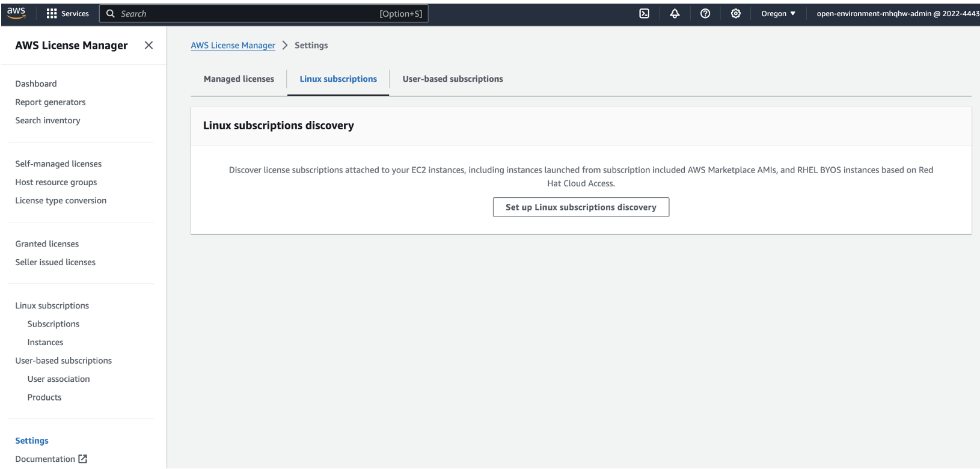The image size is (980, 469).
Task: Open Report generators page
Action: click(51, 102)
